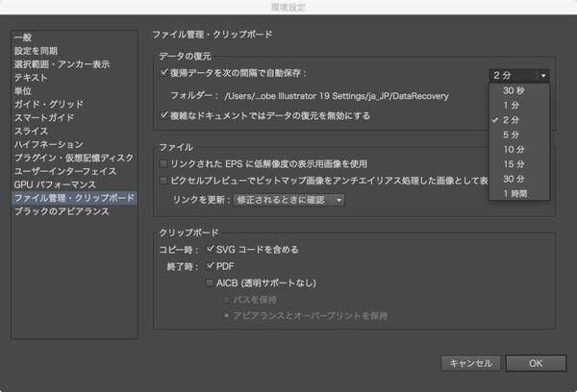Enable リンクされた EPS に低解像度 checkbox

(x=163, y=164)
